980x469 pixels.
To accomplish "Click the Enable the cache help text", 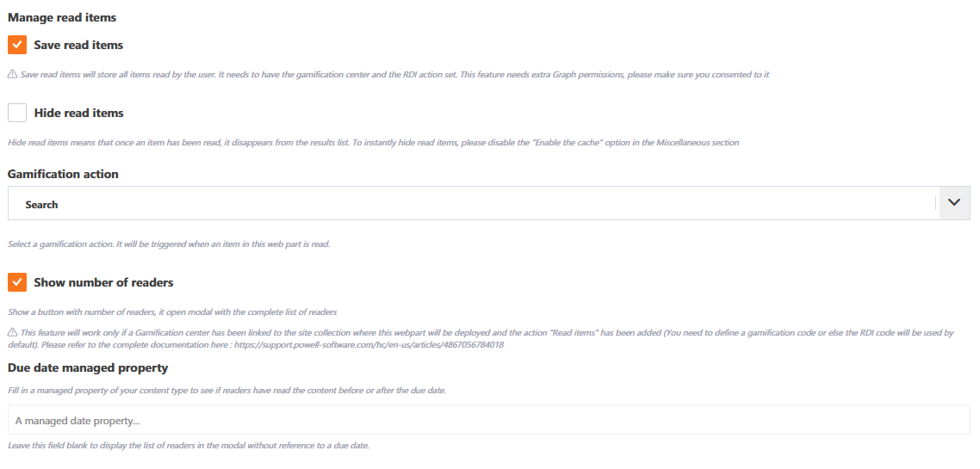I will click(373, 142).
